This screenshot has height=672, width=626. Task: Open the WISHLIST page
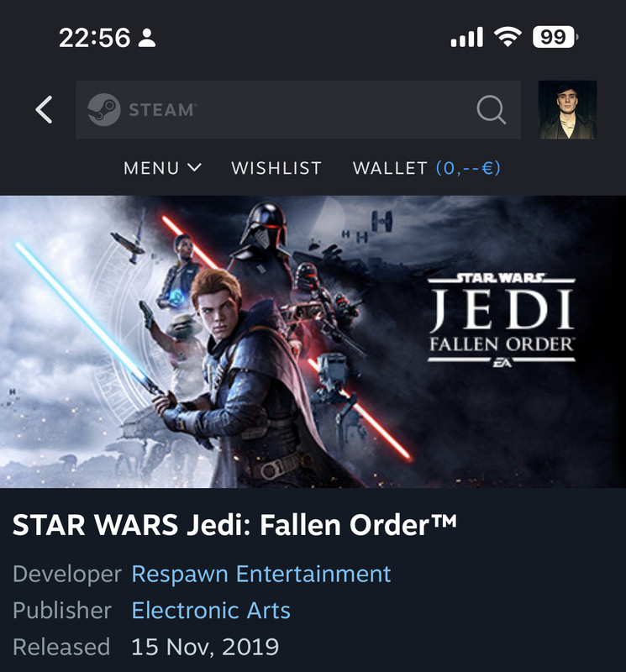(x=276, y=168)
